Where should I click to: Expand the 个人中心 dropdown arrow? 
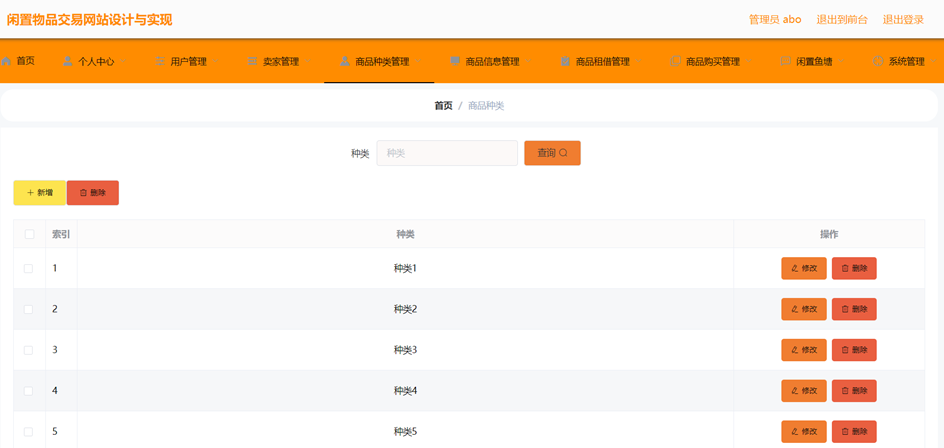tap(123, 61)
